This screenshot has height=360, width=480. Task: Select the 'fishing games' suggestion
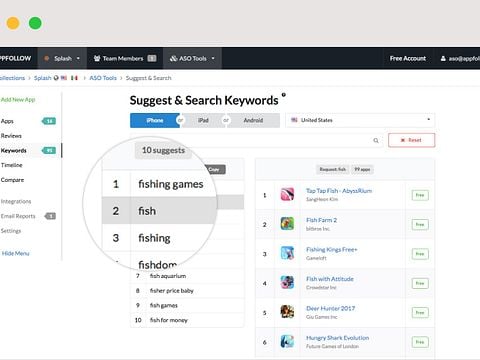pos(171,184)
